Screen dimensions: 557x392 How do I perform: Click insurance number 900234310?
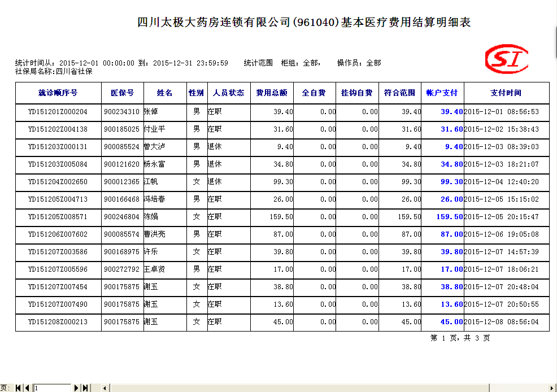click(x=122, y=112)
